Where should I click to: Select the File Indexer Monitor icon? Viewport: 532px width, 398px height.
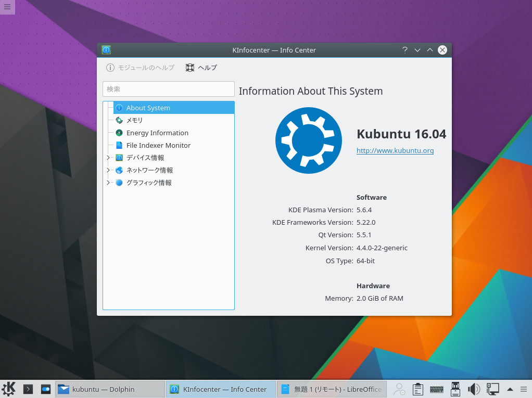pos(119,145)
